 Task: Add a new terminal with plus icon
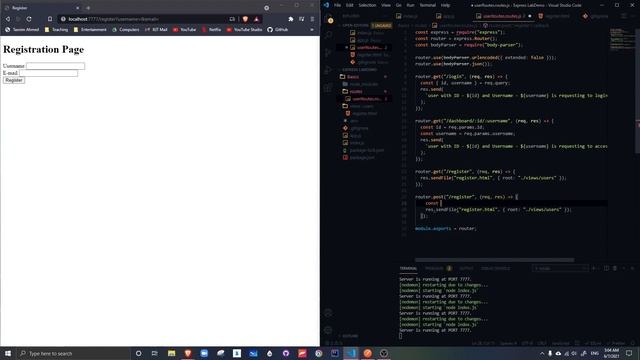coord(594,268)
